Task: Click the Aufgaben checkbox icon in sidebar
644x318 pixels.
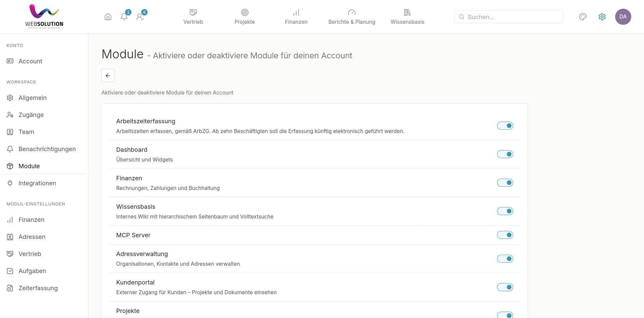Action: pyautogui.click(x=10, y=271)
